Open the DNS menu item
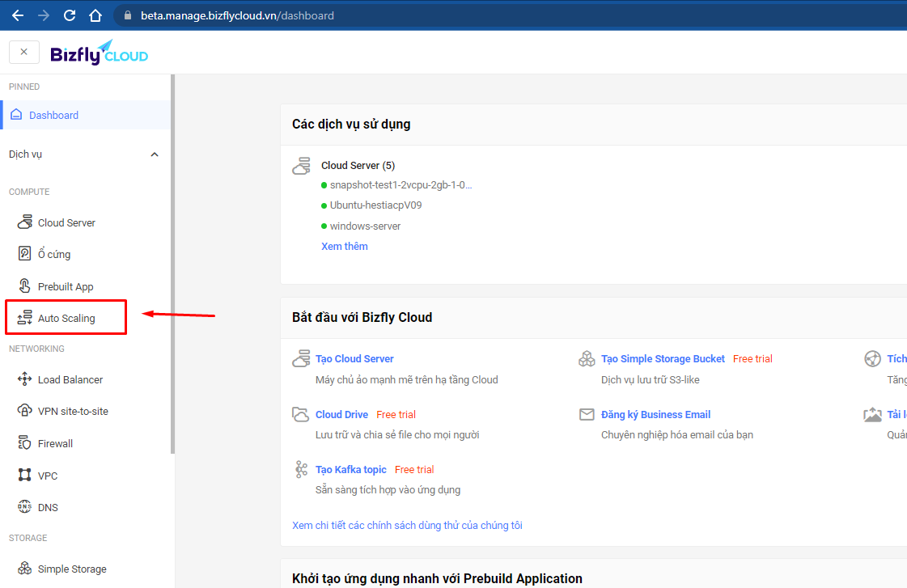Viewport: 907px width, 588px height. click(48, 508)
